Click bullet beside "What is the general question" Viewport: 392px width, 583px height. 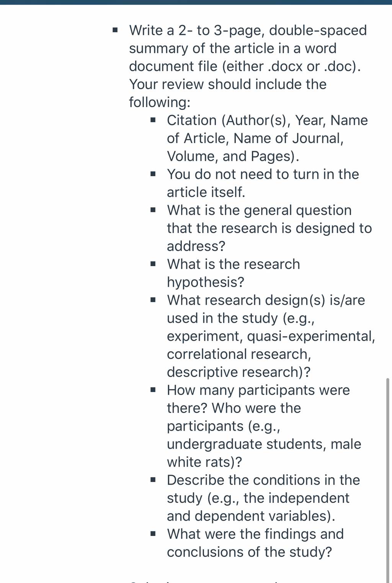[x=153, y=210]
